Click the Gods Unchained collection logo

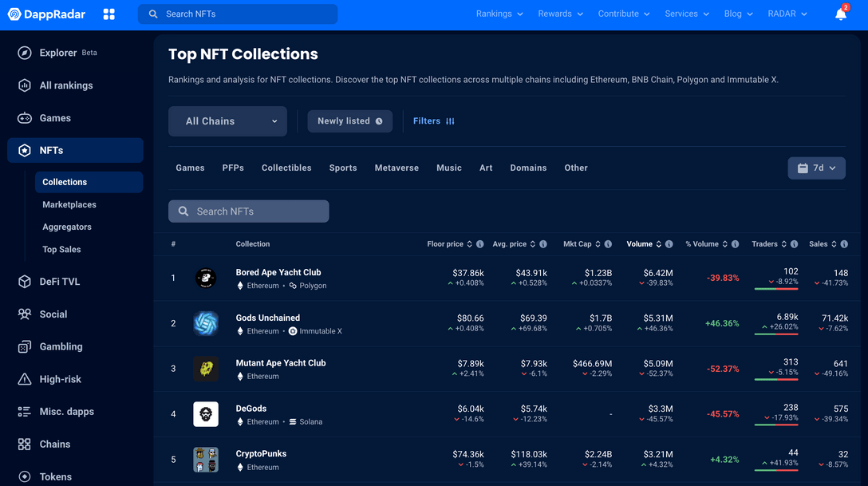(x=206, y=323)
